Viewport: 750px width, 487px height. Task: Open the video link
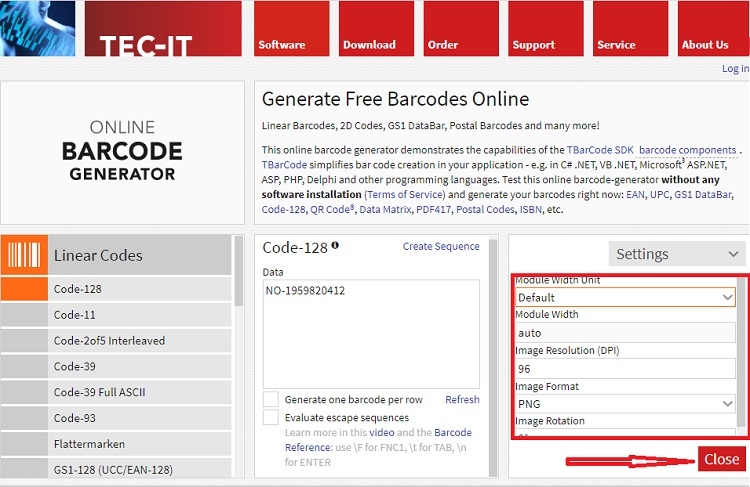(382, 432)
